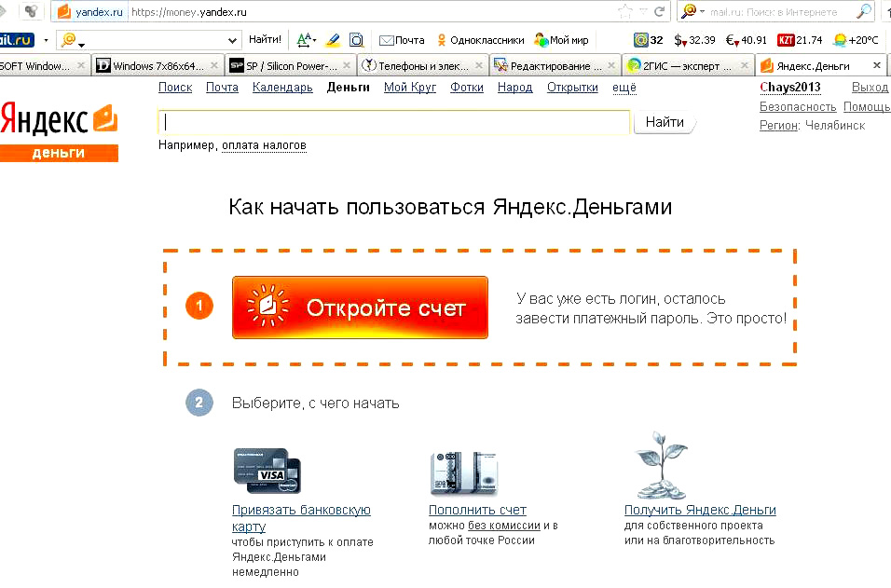Close the Яндекс.Деньги tab
The height and width of the screenshot is (588, 891).
[x=877, y=65]
